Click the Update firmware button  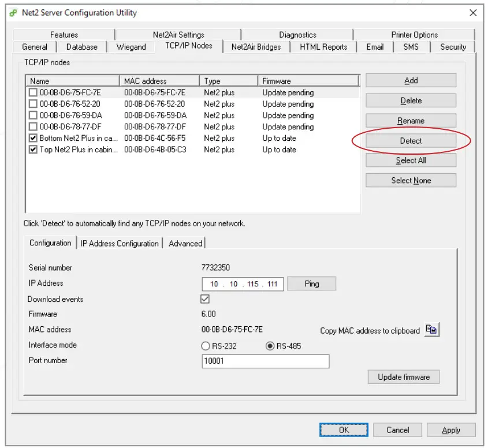404,377
